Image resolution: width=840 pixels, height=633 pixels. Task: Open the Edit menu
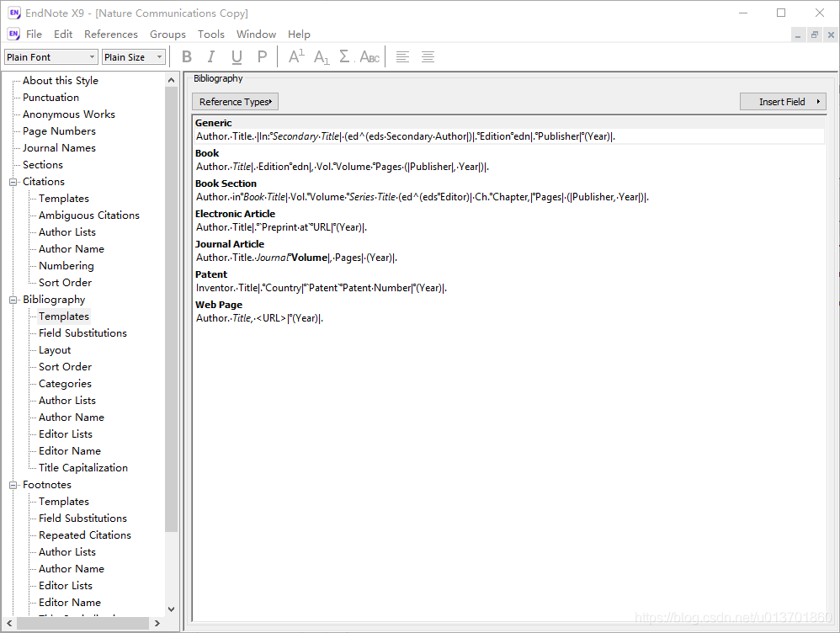[x=63, y=34]
